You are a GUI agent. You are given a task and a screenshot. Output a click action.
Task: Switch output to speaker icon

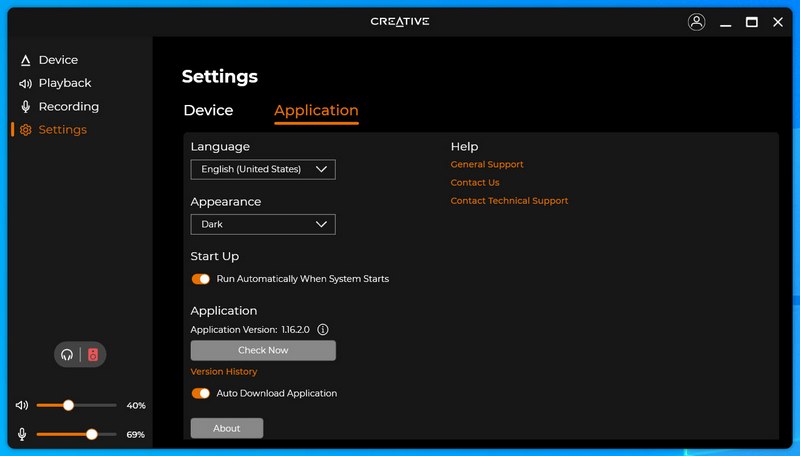pyautogui.click(x=93, y=354)
